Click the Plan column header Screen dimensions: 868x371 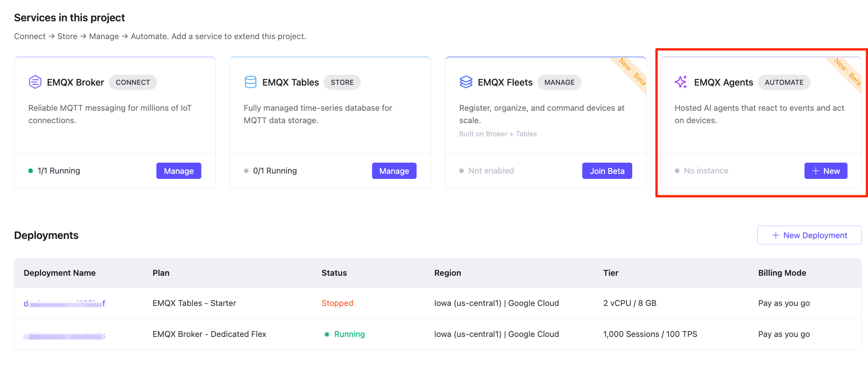pos(161,273)
